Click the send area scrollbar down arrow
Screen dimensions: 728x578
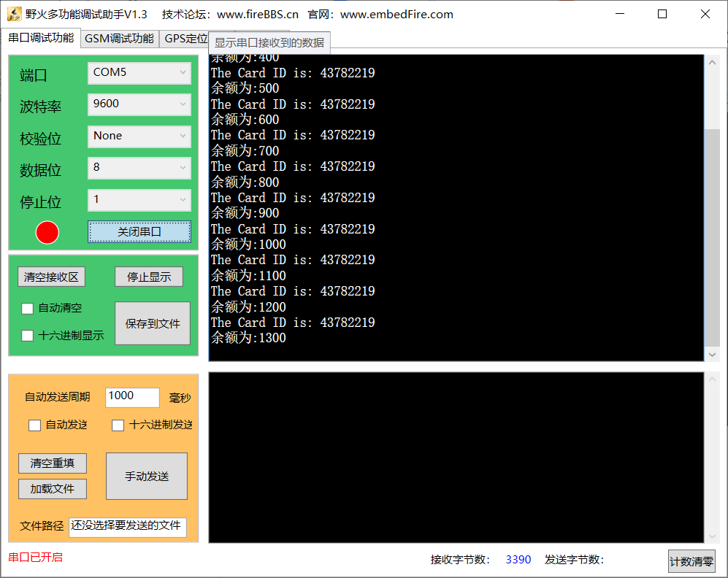click(712, 536)
